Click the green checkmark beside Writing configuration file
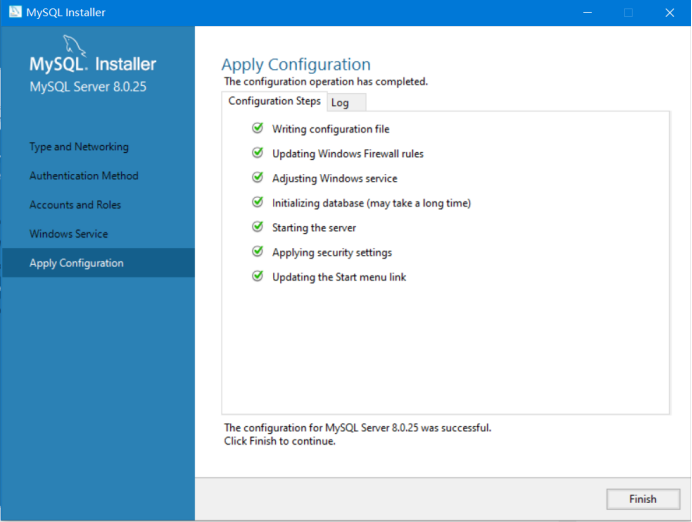Viewport: 692px width, 522px height. (x=258, y=128)
